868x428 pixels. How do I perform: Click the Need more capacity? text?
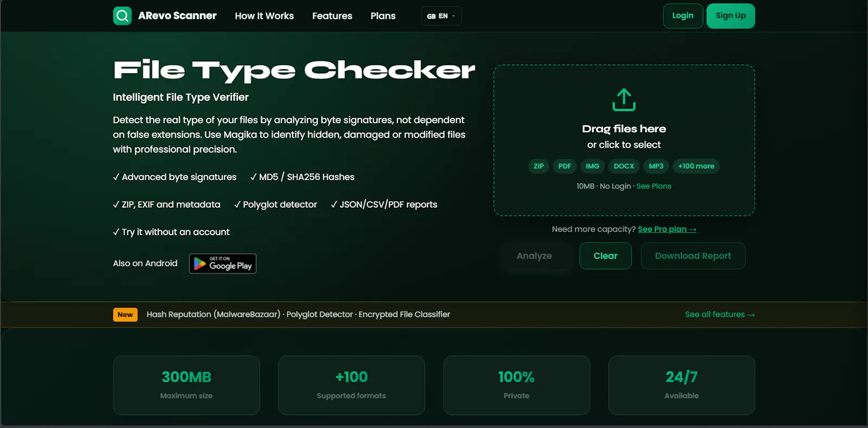click(593, 229)
